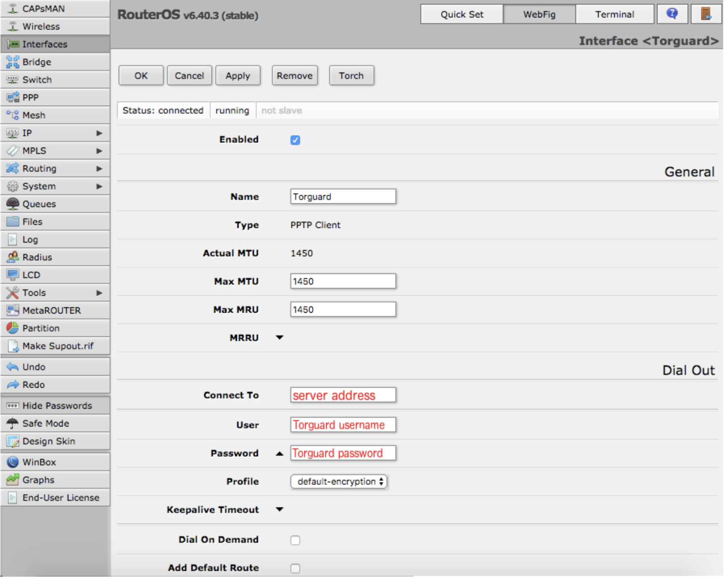The image size is (728, 579).
Task: Click the Make Supout.rif file icon
Action: 13,346
